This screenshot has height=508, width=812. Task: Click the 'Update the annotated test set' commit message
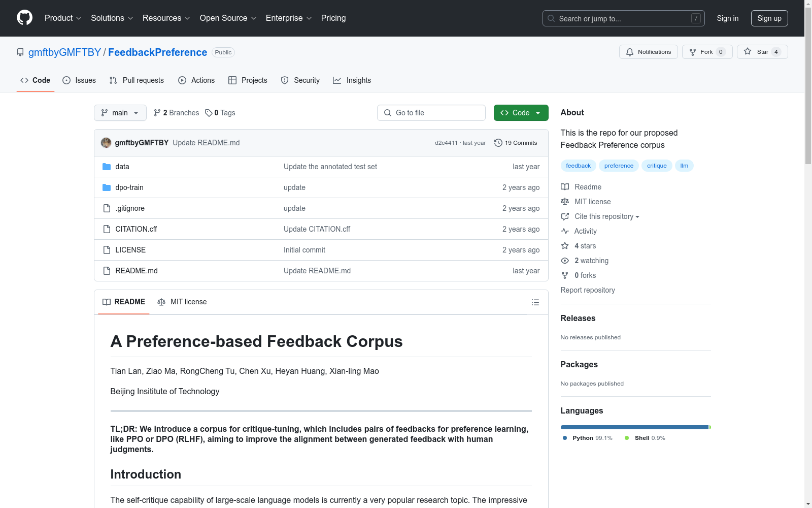[330, 167]
